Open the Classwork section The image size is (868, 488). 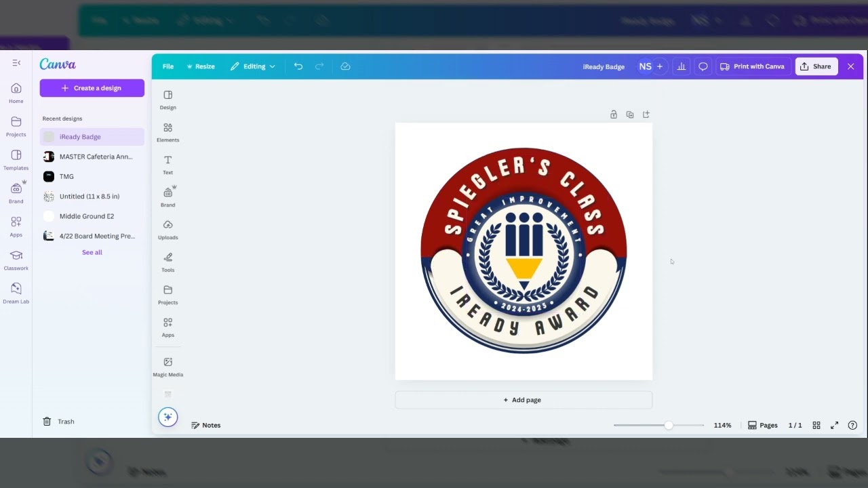[x=16, y=260]
